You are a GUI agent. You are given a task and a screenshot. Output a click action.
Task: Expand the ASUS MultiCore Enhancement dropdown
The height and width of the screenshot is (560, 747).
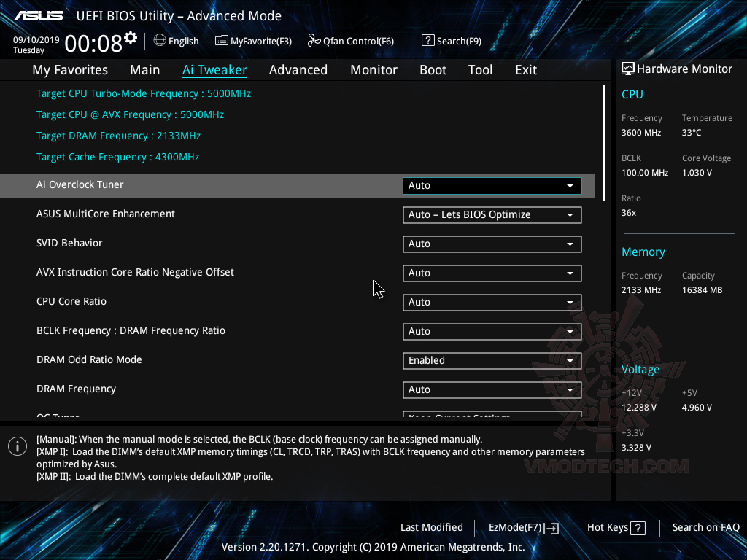(x=492, y=214)
